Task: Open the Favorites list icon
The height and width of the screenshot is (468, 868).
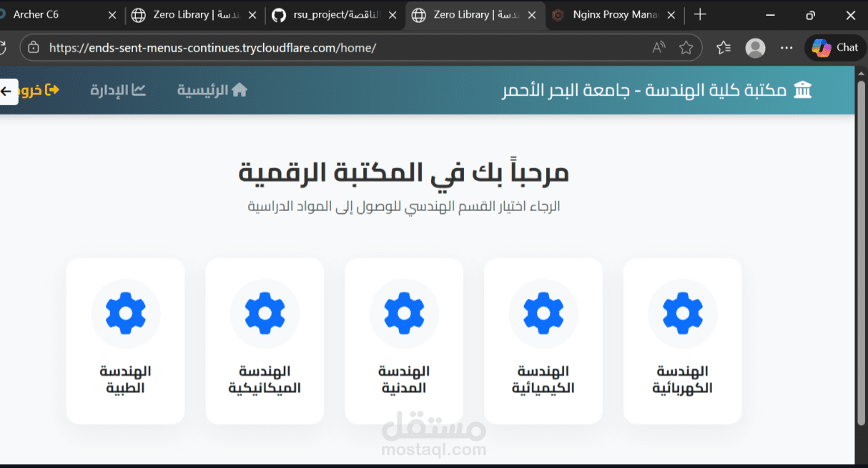Action: point(724,48)
